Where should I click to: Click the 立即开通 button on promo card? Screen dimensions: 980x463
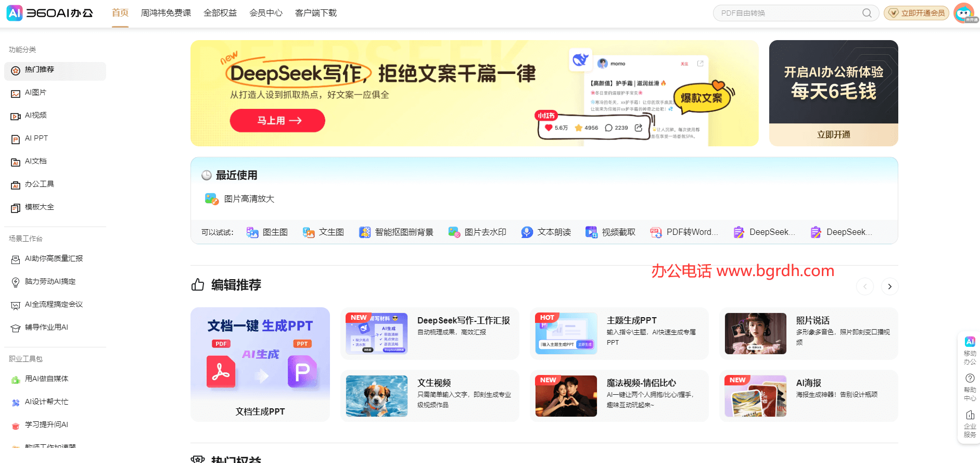click(x=833, y=134)
